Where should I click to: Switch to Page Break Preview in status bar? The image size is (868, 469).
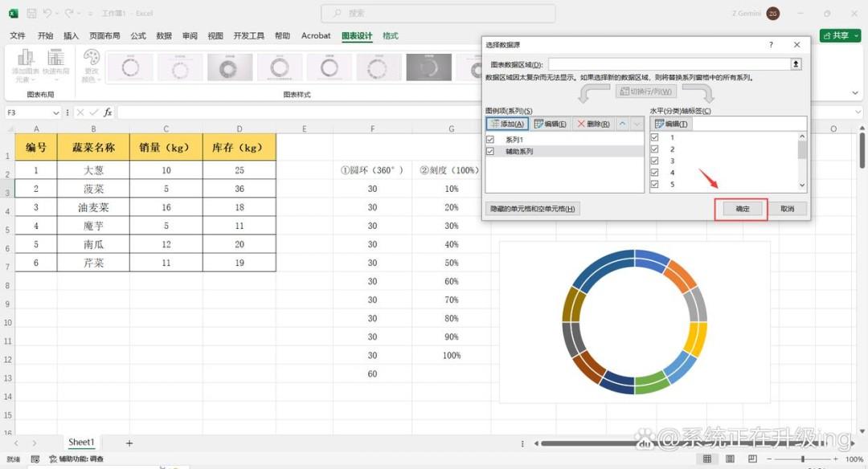tap(752, 459)
